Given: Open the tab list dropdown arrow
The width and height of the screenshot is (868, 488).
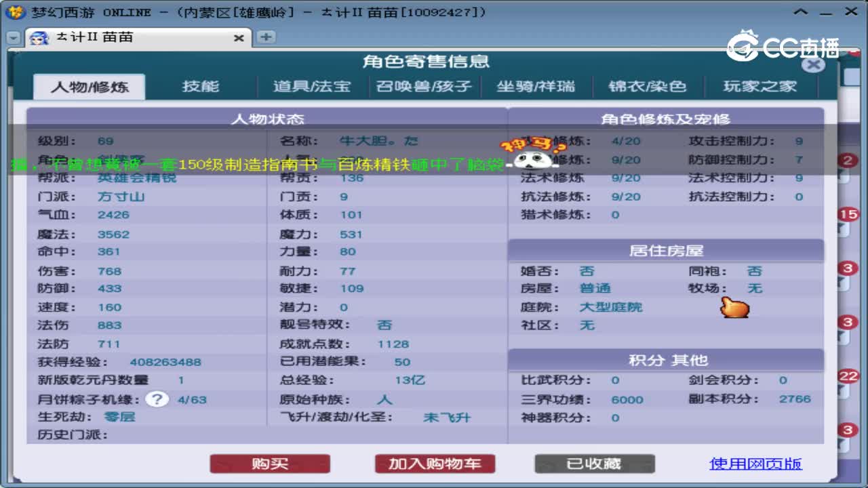Looking at the screenshot, I should coord(14,38).
